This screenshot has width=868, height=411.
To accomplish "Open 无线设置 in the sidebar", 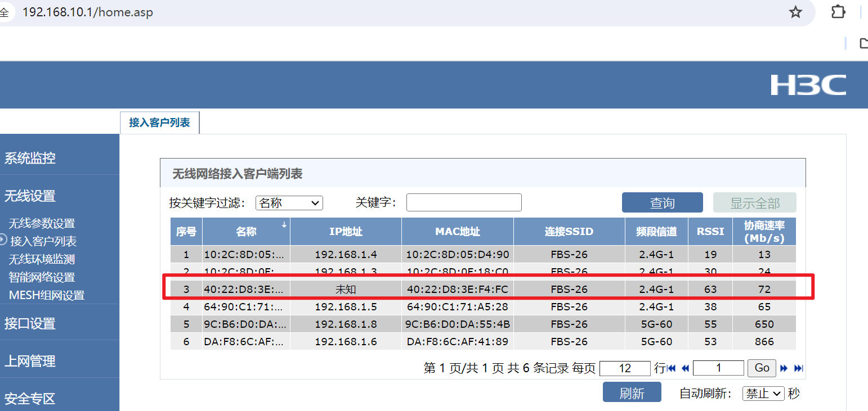I will (x=30, y=196).
